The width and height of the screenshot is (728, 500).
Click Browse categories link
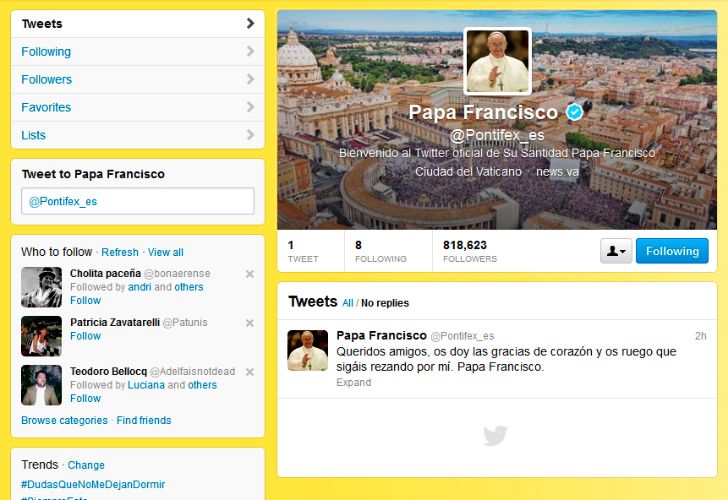pyautogui.click(x=65, y=420)
